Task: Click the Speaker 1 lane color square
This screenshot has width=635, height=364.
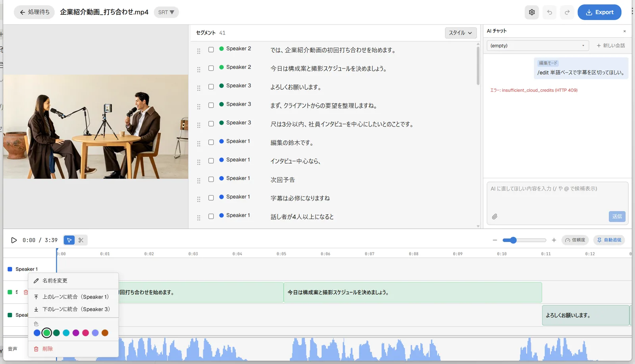Action: pos(10,269)
